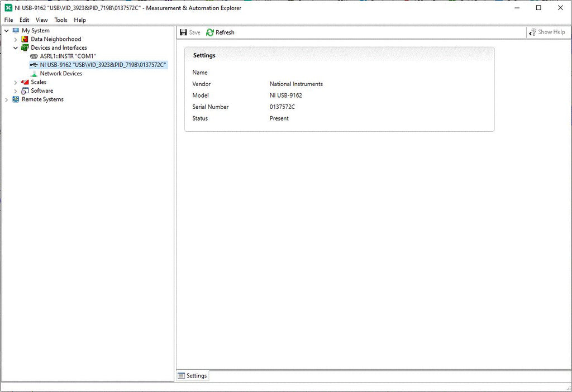Viewport: 572px width, 392px height.
Task: Click the My System computer icon
Action: (16, 31)
